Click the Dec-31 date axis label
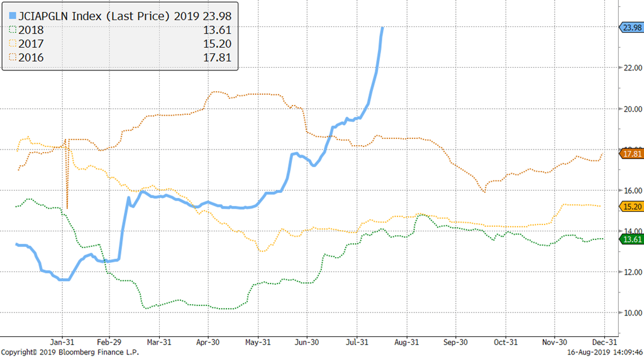The image size is (644, 357). tap(603, 343)
